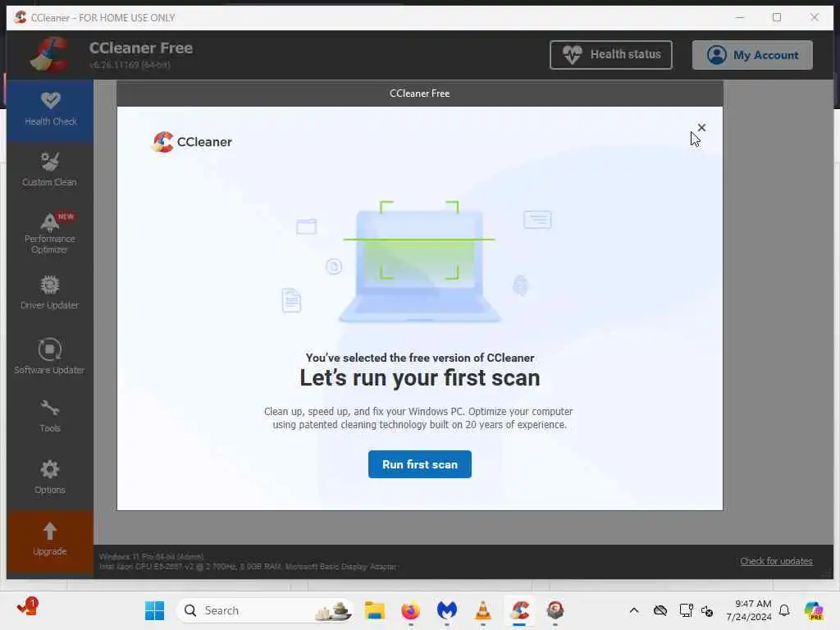Click the taskbar Search box

pos(266,610)
